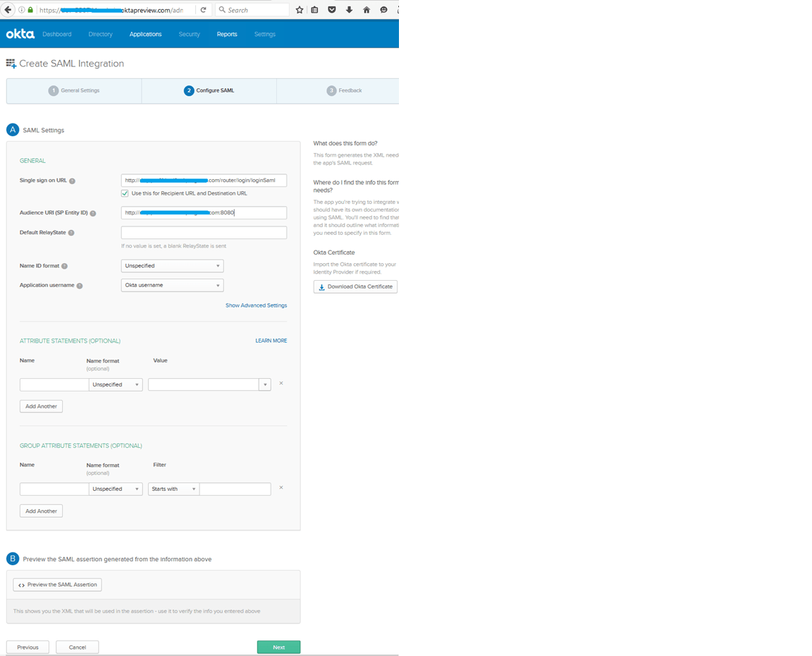The width and height of the screenshot is (812, 656).
Task: Open the bookmarks list icon
Action: click(315, 10)
